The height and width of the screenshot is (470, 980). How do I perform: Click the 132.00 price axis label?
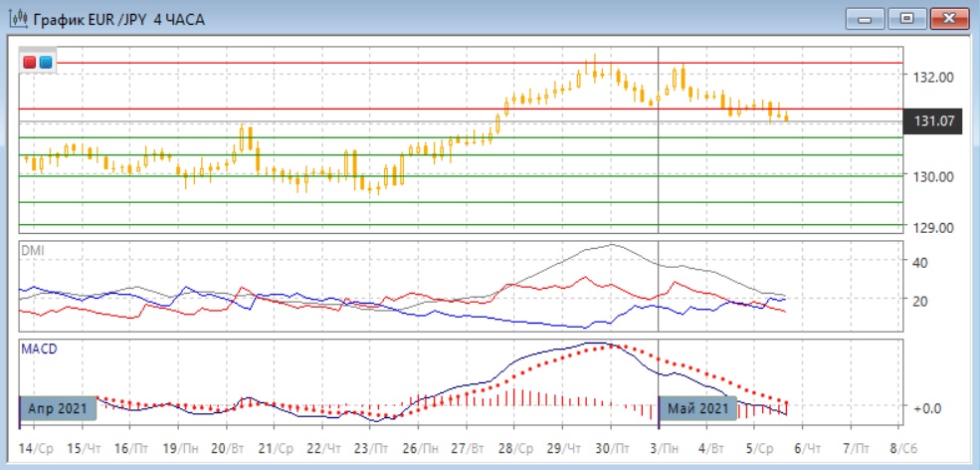tap(934, 77)
